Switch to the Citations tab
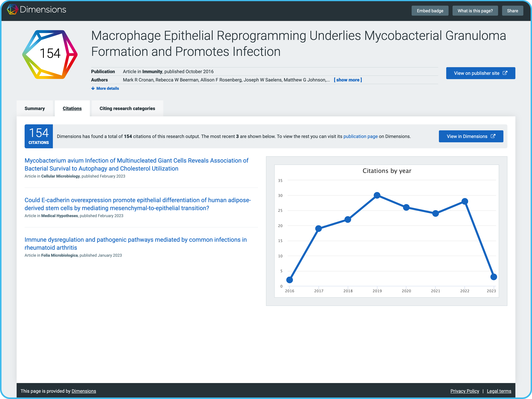532x399 pixels. coord(72,108)
